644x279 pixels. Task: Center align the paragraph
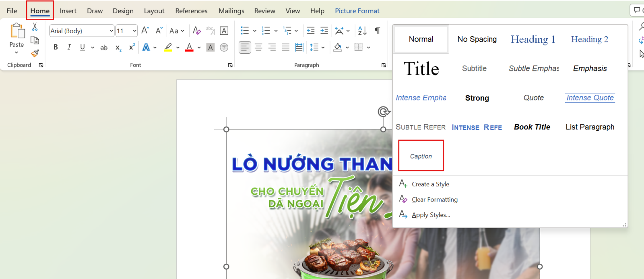point(258,48)
